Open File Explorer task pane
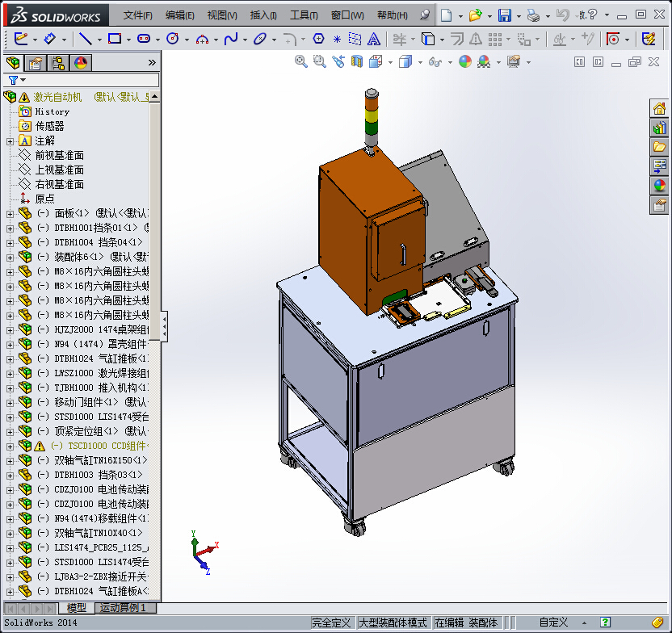 coord(659,147)
